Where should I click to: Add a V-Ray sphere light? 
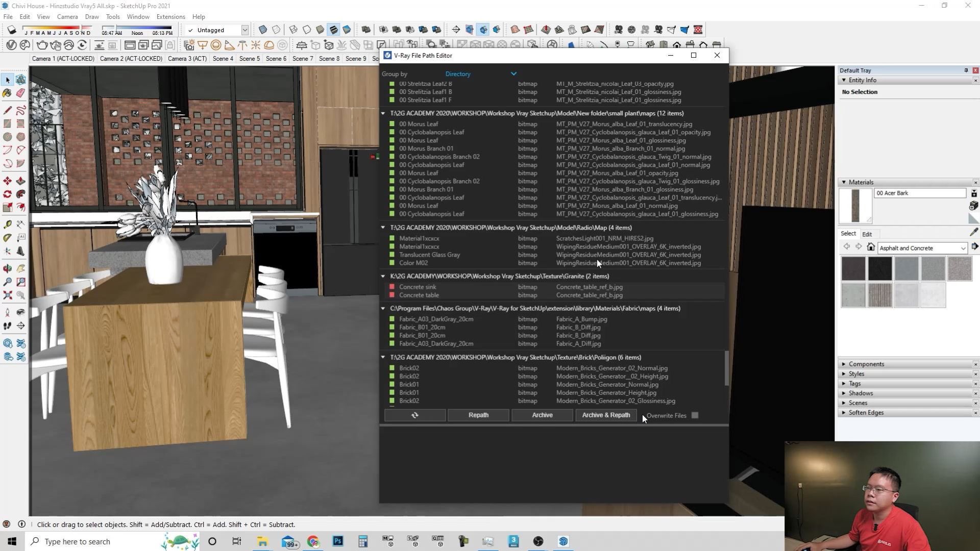click(216, 45)
